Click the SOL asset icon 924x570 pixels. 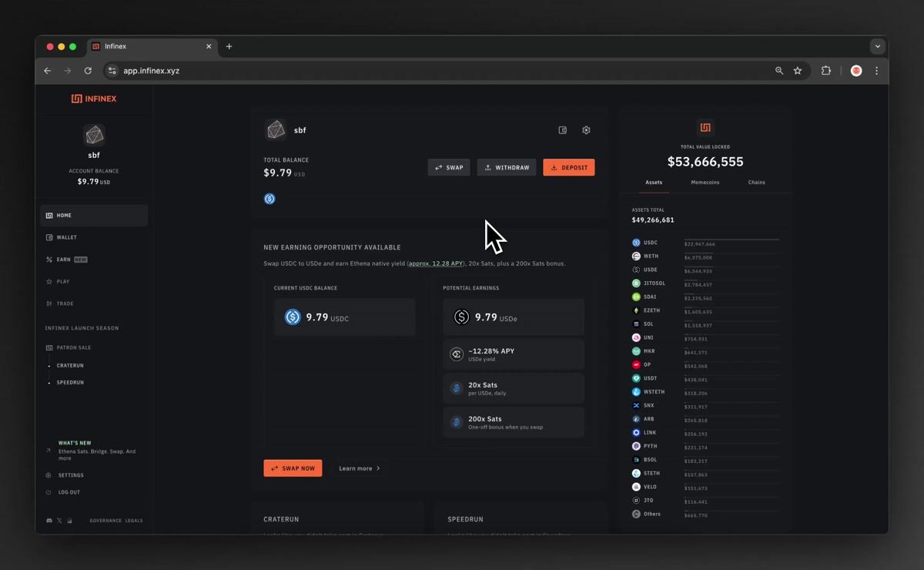point(636,324)
